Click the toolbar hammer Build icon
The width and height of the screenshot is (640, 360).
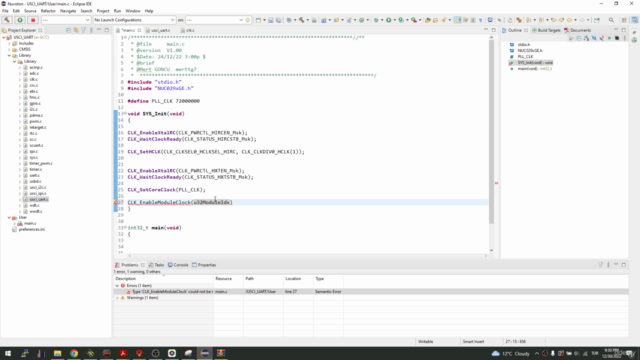point(302,20)
